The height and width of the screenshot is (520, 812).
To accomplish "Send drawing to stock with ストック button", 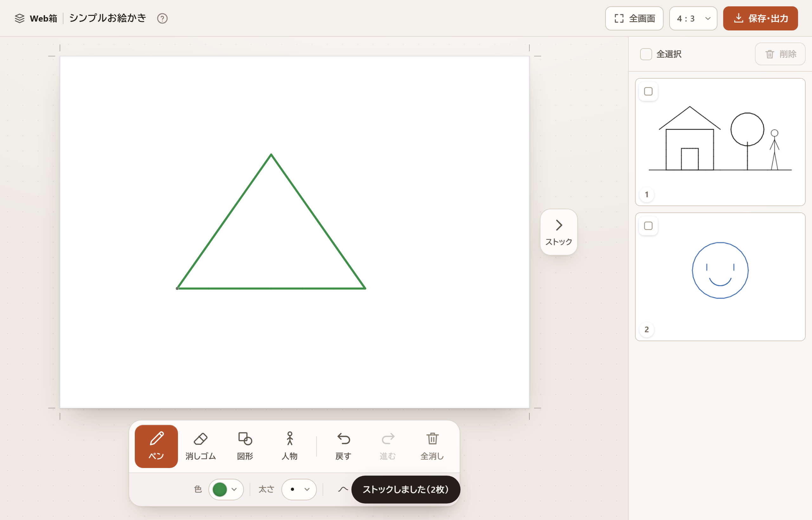I will (x=559, y=232).
